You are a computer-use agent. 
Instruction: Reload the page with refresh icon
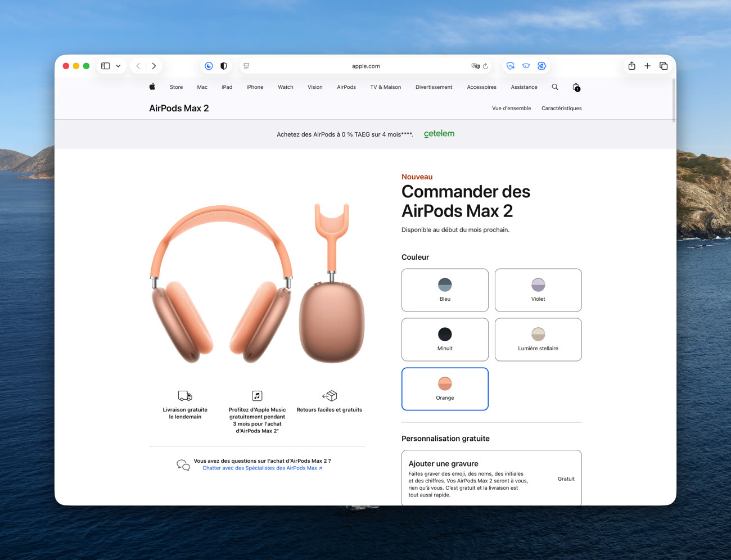tap(485, 66)
